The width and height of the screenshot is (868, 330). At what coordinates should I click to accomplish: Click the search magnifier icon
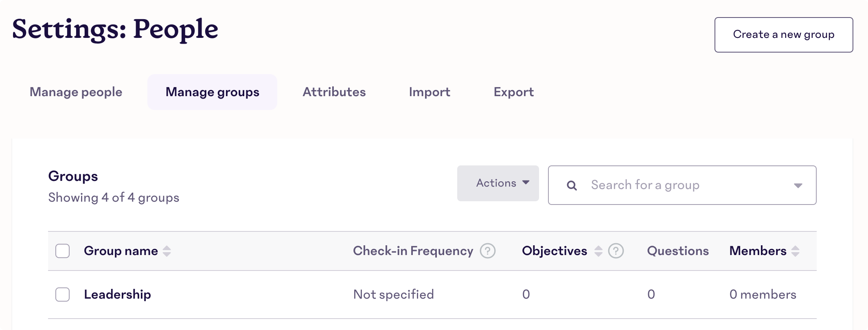[x=572, y=185]
